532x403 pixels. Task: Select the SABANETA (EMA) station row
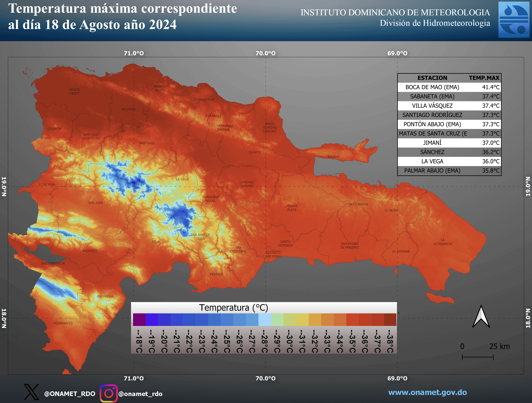point(449,96)
